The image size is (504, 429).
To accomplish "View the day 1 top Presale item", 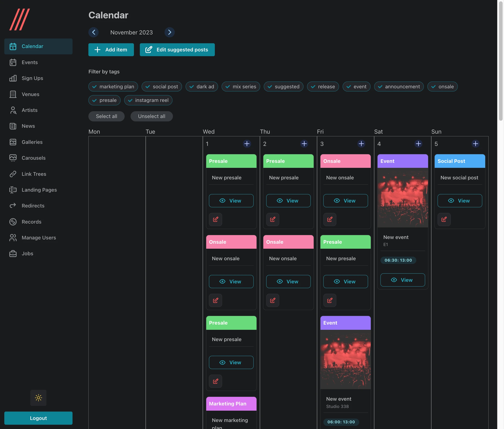I will (x=231, y=200).
